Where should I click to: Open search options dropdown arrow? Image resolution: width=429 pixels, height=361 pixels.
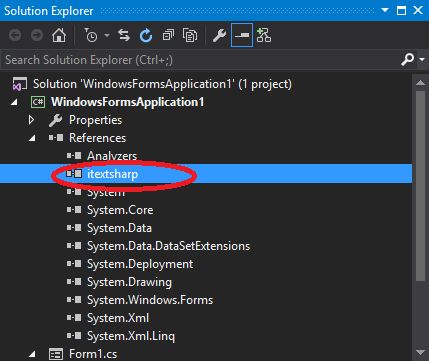click(422, 60)
